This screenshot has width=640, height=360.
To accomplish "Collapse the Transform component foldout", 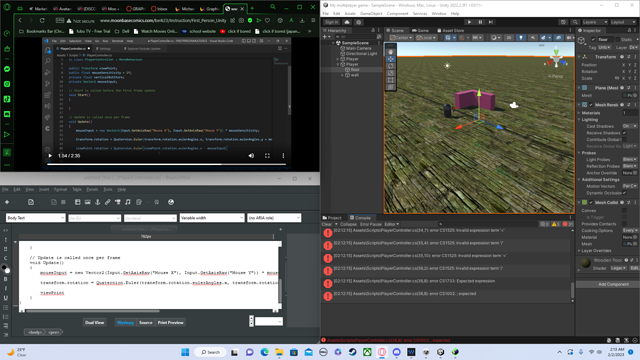I will [580, 57].
